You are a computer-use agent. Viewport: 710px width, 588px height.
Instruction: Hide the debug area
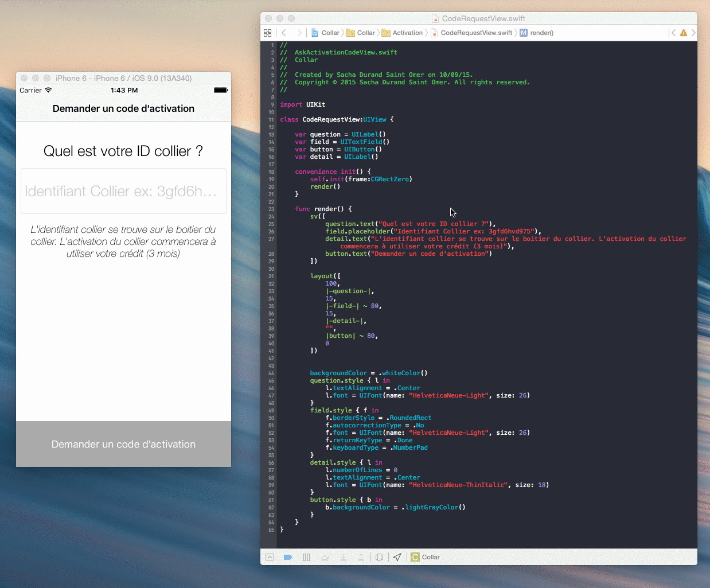[x=270, y=557]
